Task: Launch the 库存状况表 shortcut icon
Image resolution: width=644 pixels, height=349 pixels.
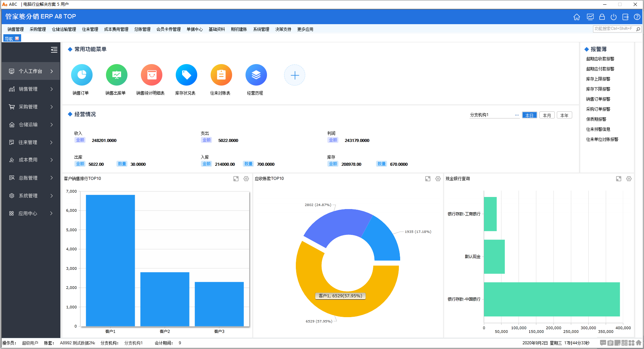Action: pyautogui.click(x=186, y=75)
